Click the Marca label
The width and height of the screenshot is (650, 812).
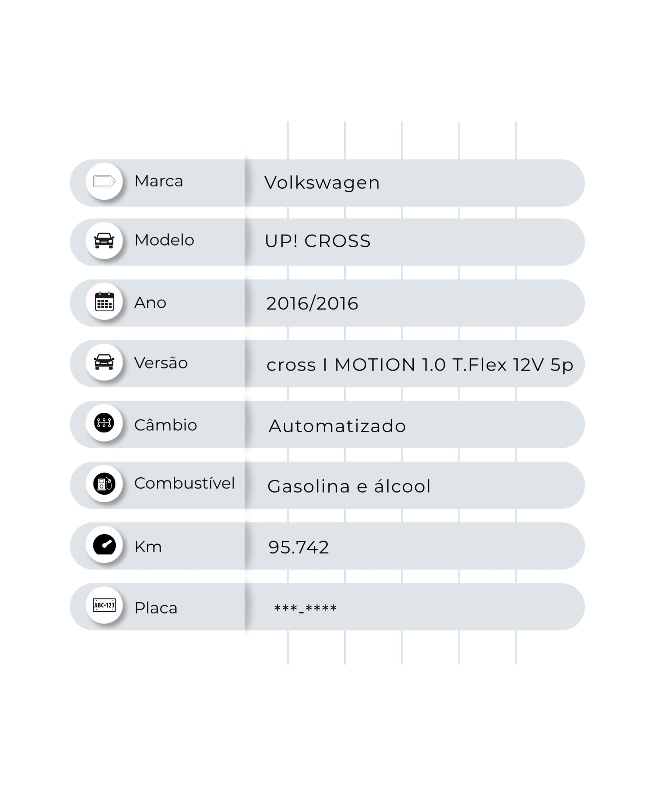pos(159,181)
